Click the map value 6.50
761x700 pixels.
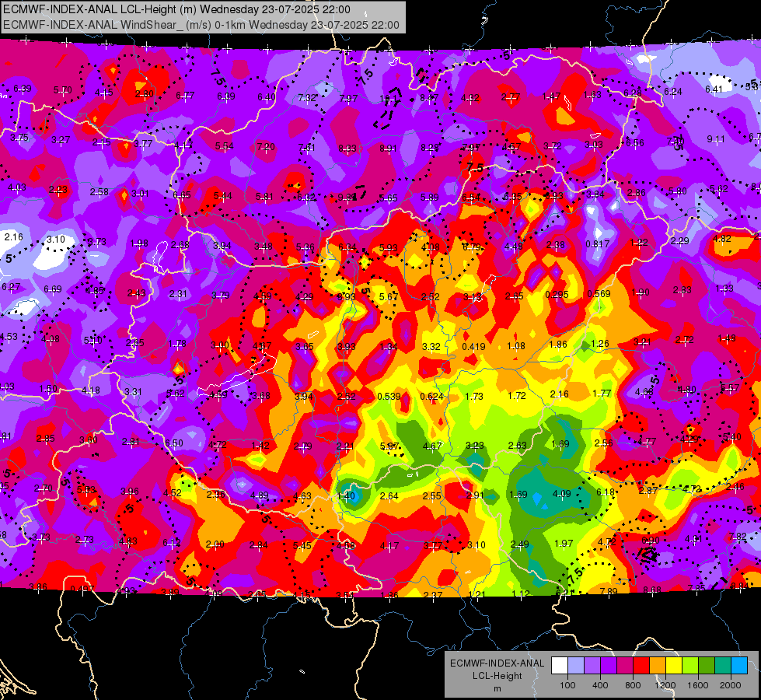[x=174, y=443]
